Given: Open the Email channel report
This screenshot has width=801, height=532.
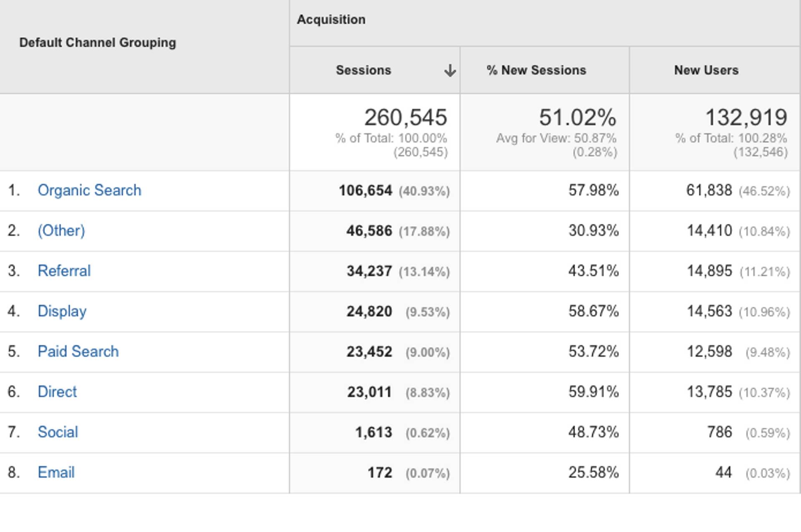Looking at the screenshot, I should (56, 472).
